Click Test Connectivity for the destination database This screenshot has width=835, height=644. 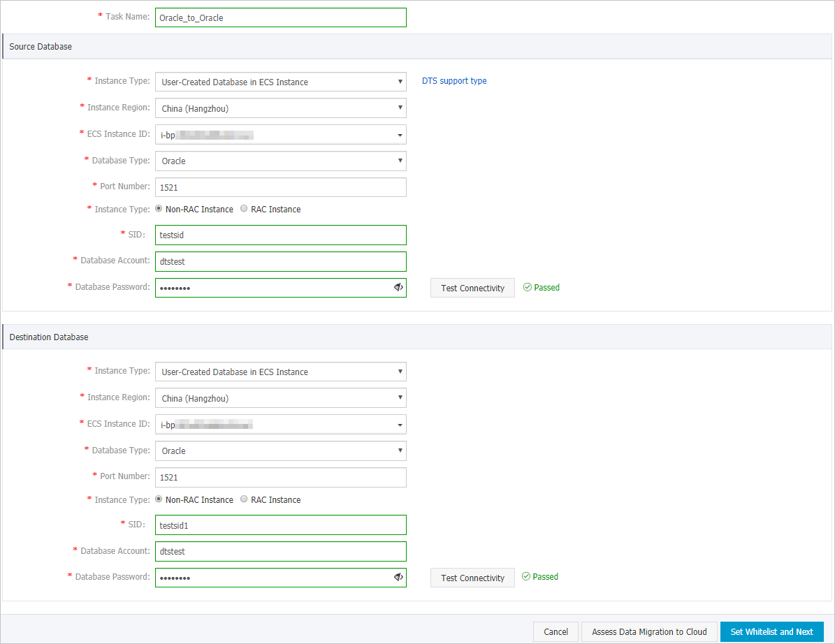coord(472,577)
